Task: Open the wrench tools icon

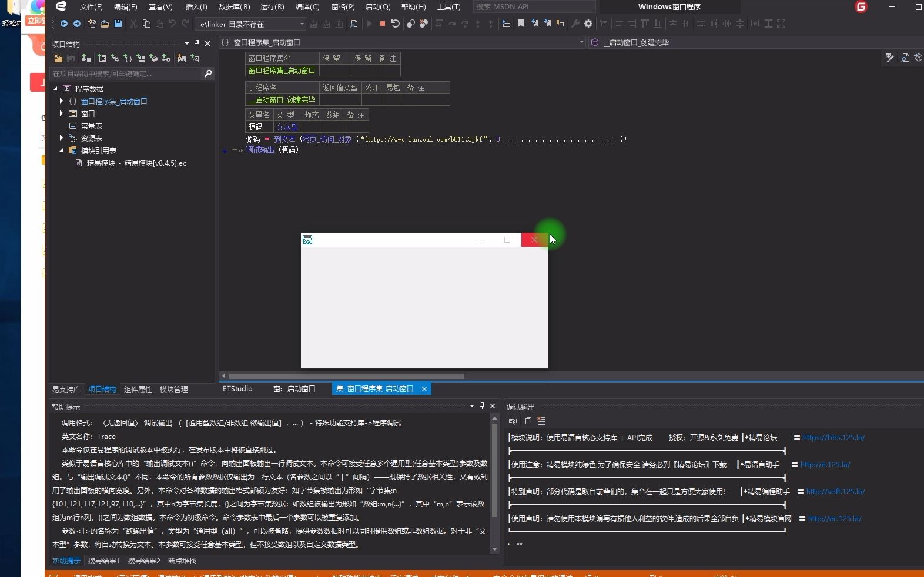Action: tap(575, 24)
